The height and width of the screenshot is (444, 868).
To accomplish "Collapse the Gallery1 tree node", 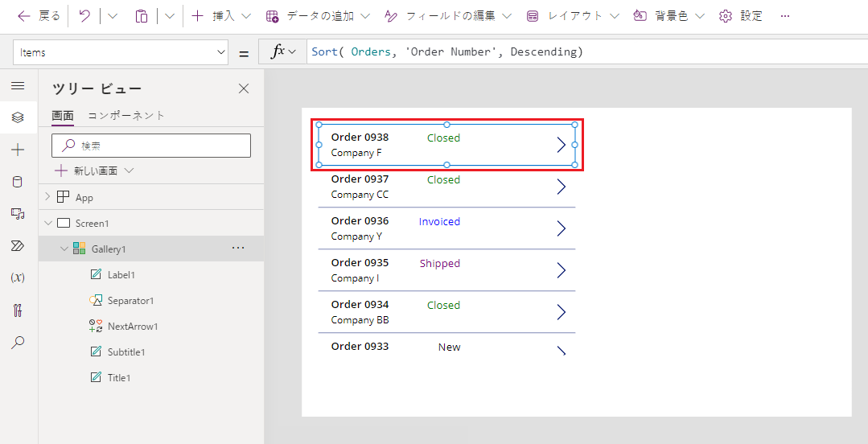I will coord(64,249).
